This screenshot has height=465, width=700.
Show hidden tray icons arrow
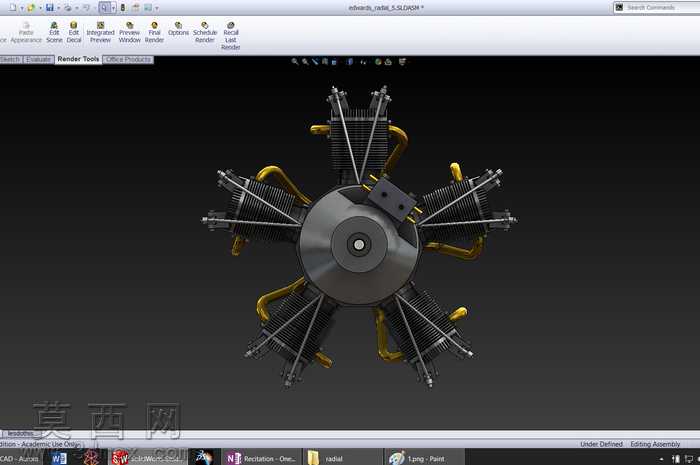tap(661, 459)
